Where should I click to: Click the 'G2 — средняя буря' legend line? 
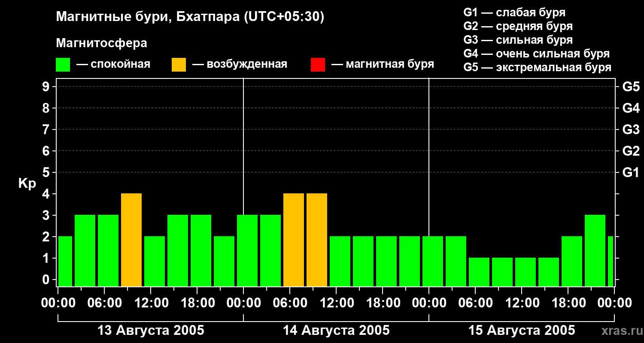coord(518,26)
